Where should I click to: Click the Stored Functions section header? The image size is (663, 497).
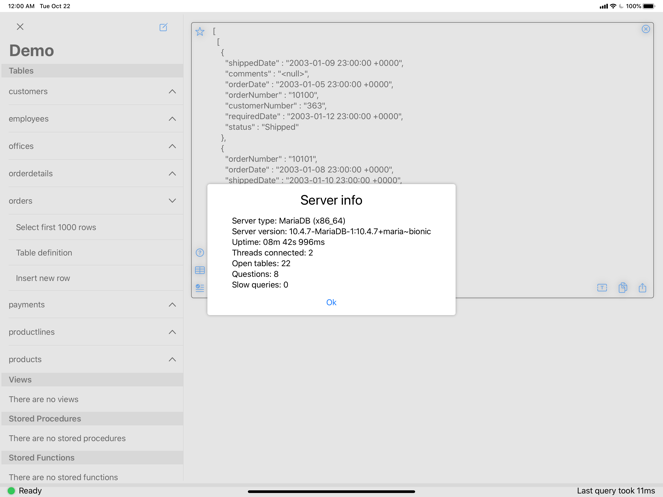tap(92, 457)
